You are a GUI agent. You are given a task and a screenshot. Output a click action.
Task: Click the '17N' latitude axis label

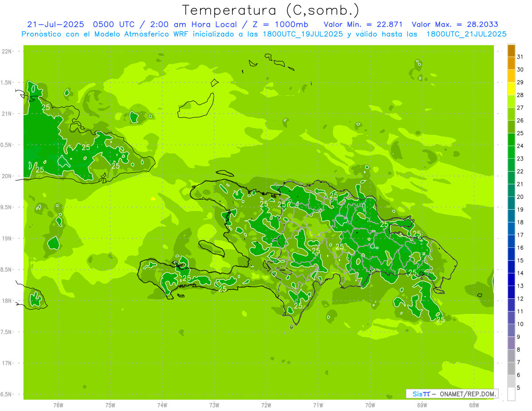6,363
